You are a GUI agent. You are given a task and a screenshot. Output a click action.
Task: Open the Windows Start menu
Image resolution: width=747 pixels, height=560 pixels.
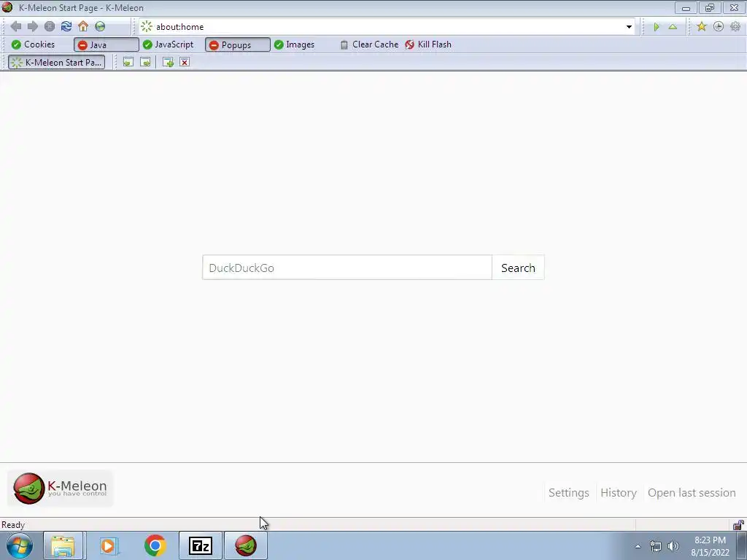pyautogui.click(x=20, y=545)
